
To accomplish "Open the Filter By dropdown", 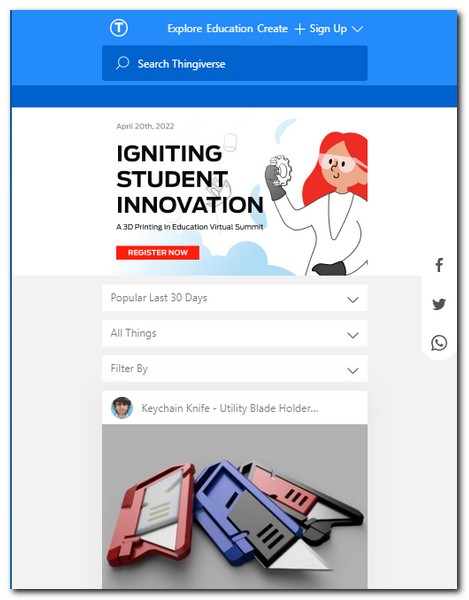I will 234,369.
